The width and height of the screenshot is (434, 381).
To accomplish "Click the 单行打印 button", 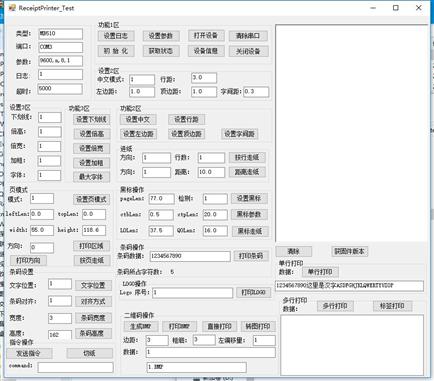I will pyautogui.click(x=320, y=272).
